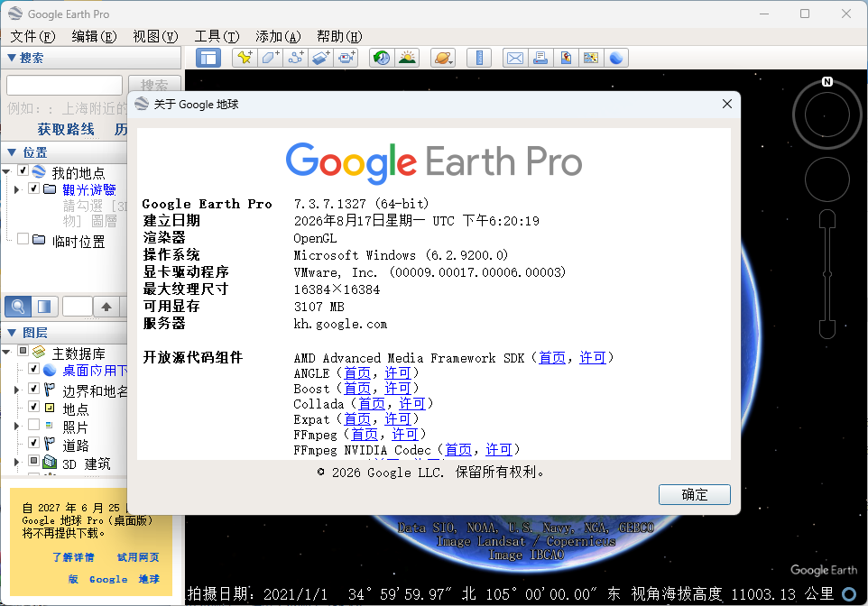The height and width of the screenshot is (606, 868).
Task: Click the look-around compass ring
Action: coord(827,115)
